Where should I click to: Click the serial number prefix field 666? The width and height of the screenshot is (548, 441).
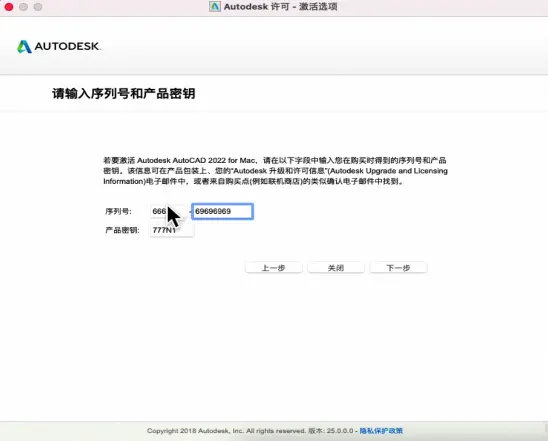(168, 211)
